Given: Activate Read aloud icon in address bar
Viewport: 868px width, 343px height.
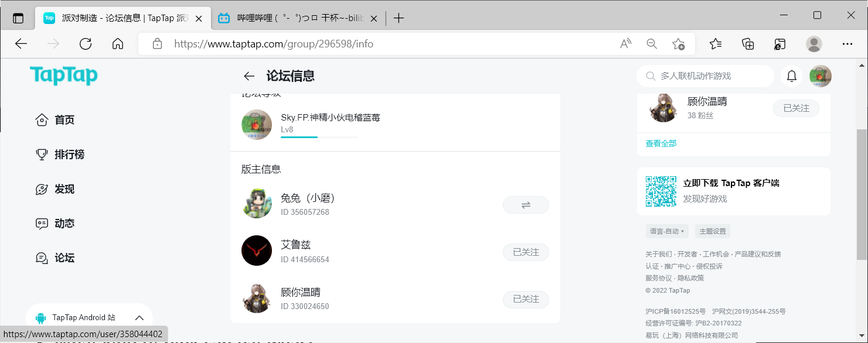Looking at the screenshot, I should pyautogui.click(x=626, y=44).
